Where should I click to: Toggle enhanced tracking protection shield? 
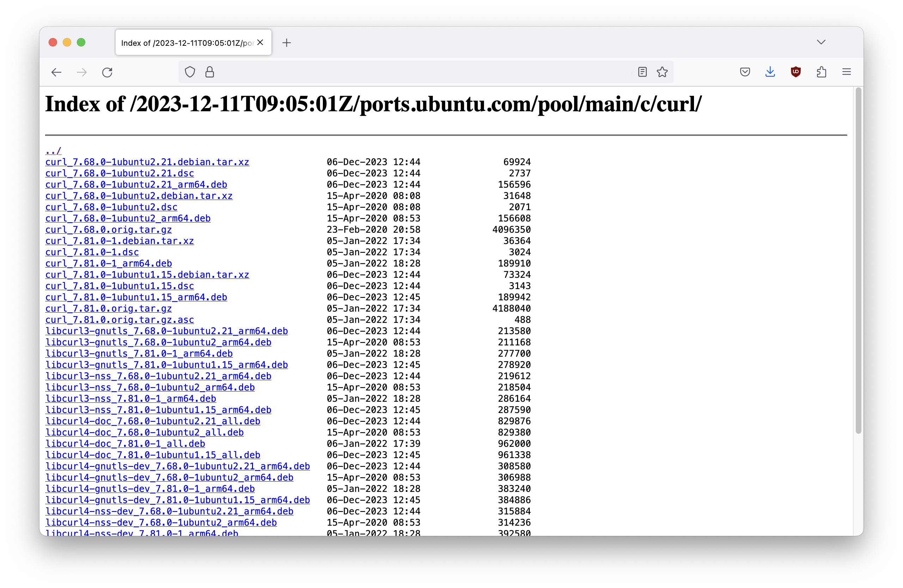190,72
